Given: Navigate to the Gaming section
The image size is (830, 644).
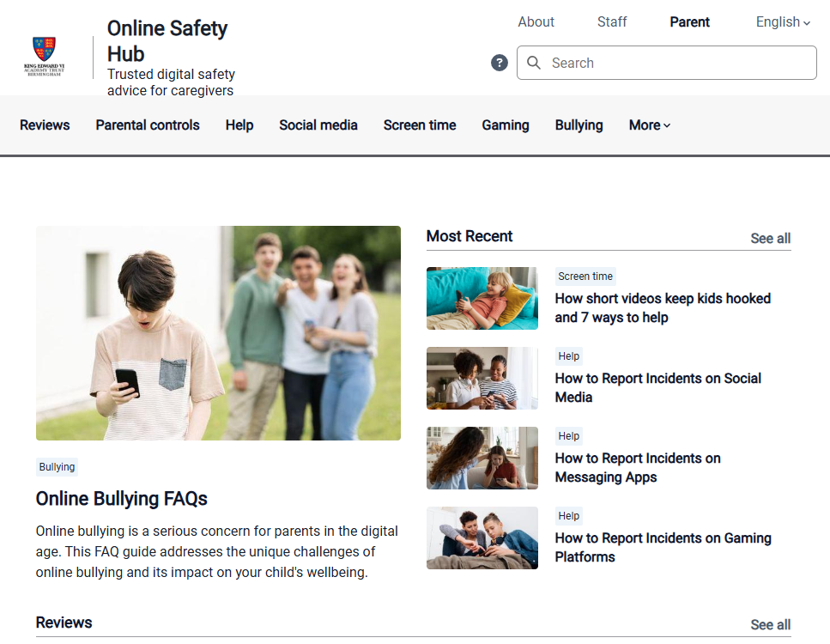Looking at the screenshot, I should [505, 125].
